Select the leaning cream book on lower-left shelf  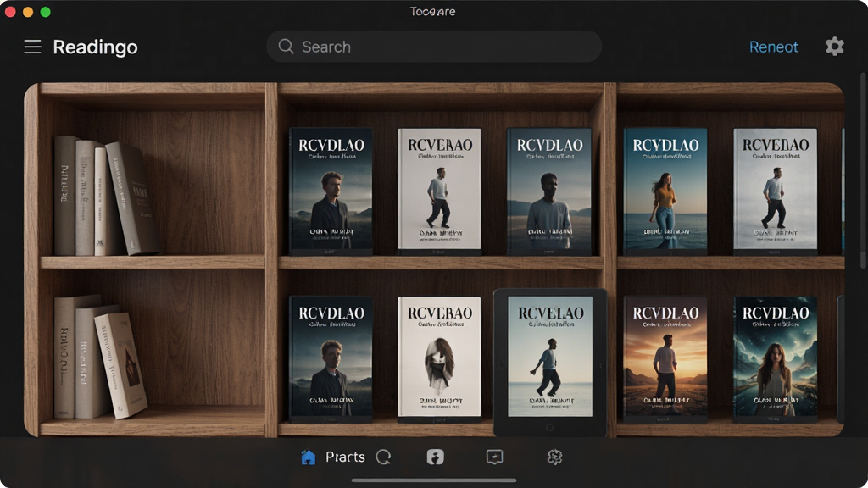coord(120,365)
